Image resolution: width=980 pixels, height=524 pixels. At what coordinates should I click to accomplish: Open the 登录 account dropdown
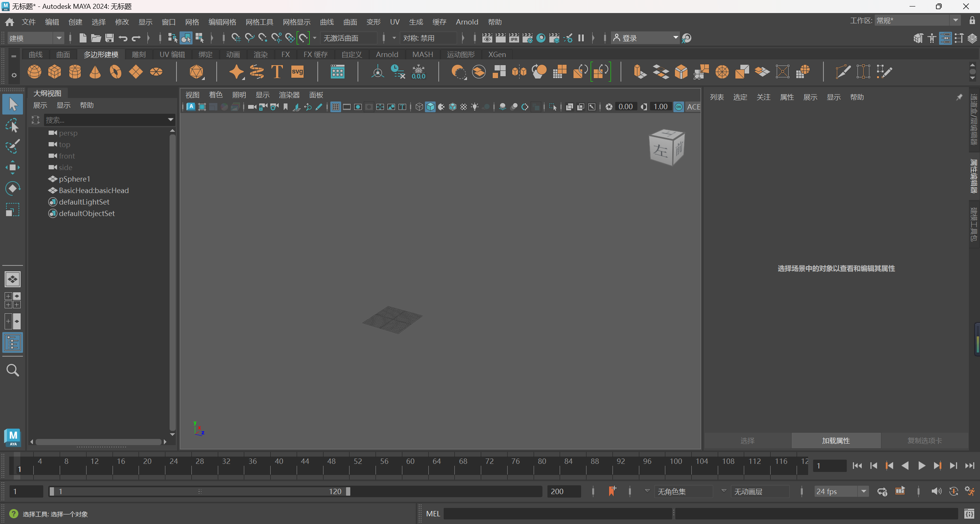(x=645, y=38)
